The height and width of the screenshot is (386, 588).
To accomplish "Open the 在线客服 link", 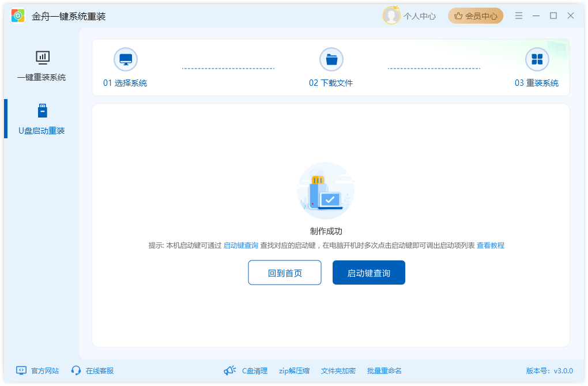I will point(100,370).
